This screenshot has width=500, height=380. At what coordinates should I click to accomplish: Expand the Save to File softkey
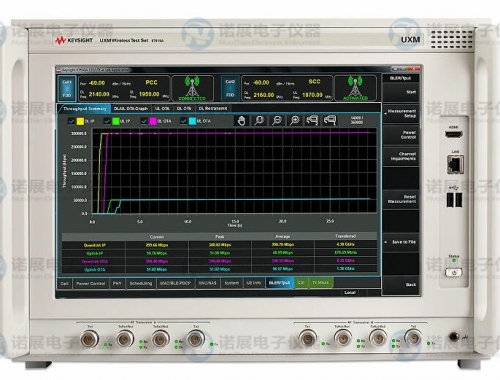(x=401, y=242)
